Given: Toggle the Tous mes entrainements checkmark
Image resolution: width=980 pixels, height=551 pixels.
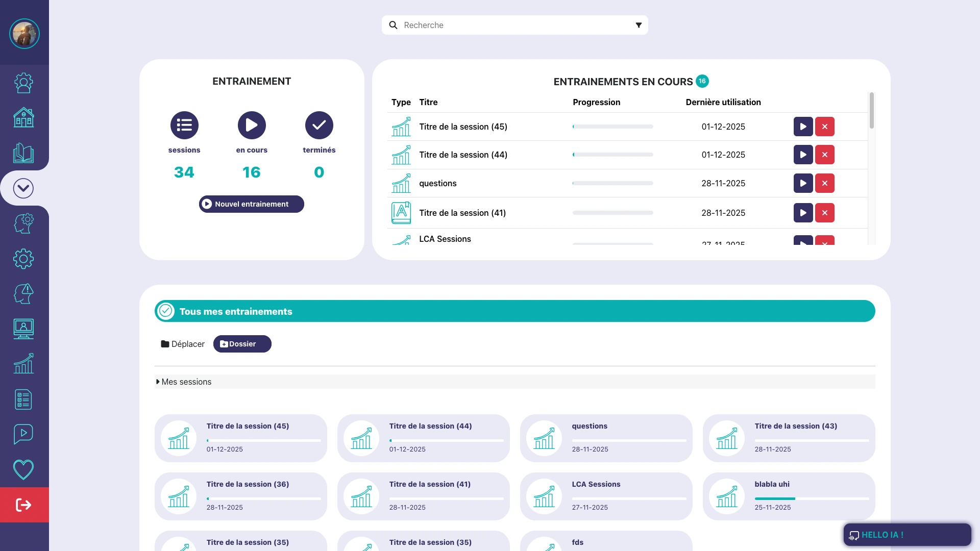Looking at the screenshot, I should point(166,311).
